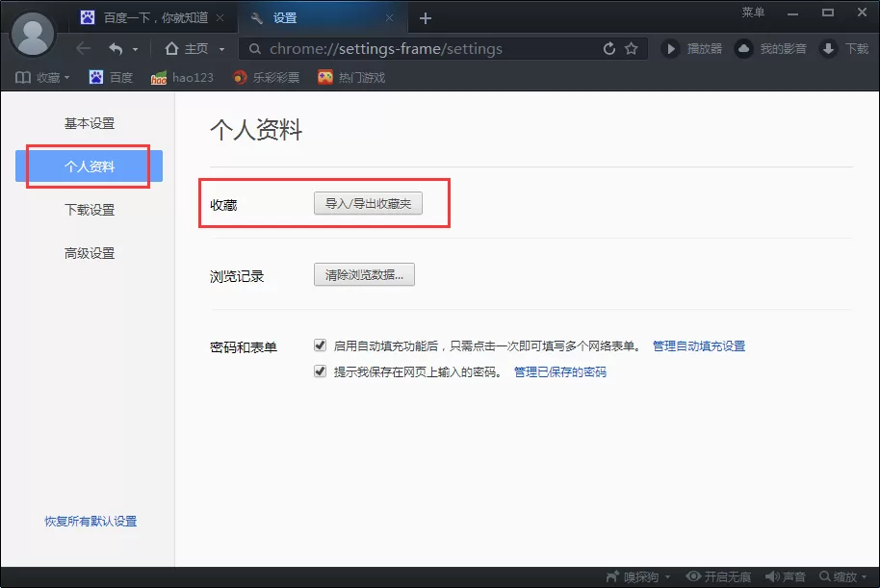Open the 百度 bookmark
The image size is (880, 588).
coord(111,77)
